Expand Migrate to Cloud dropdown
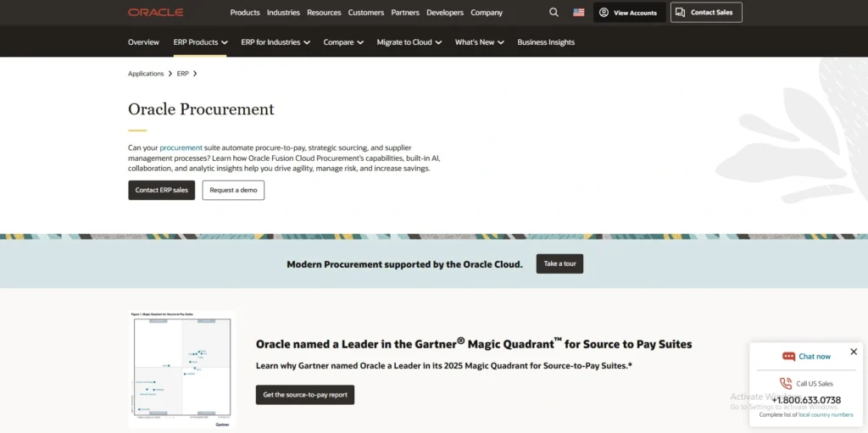This screenshot has height=433, width=868. click(409, 42)
